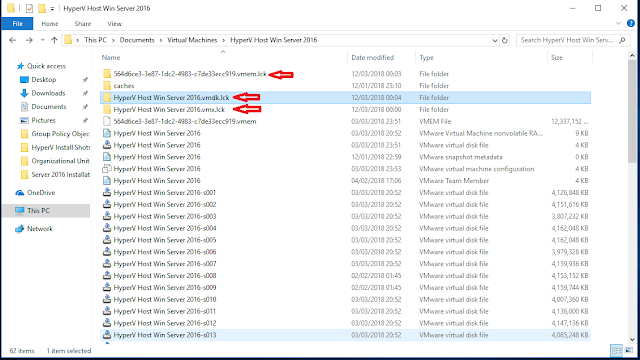
Task: Select Virtual Machines in the breadcrumb path
Action: [192, 40]
